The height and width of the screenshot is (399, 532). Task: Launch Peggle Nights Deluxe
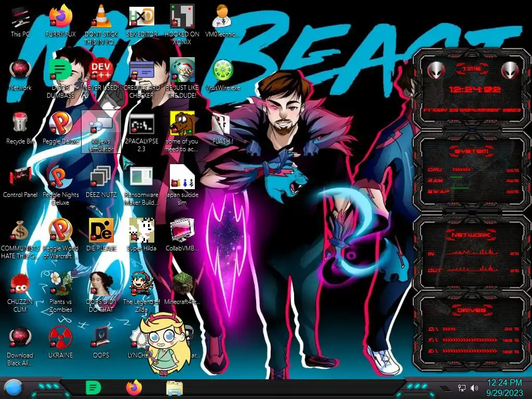click(61, 185)
